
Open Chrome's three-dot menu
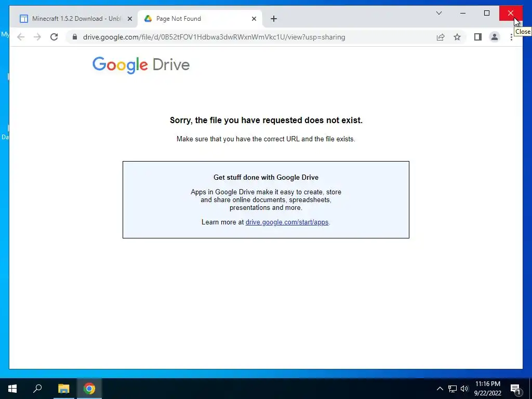point(511,37)
